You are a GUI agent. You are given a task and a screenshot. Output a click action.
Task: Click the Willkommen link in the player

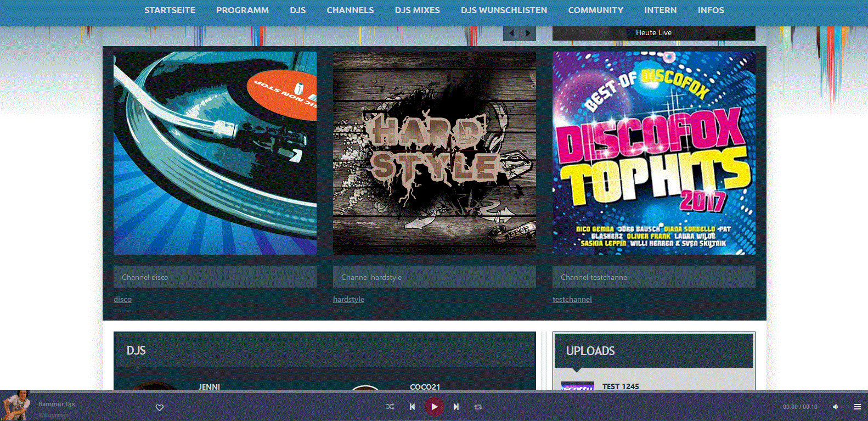pos(53,415)
